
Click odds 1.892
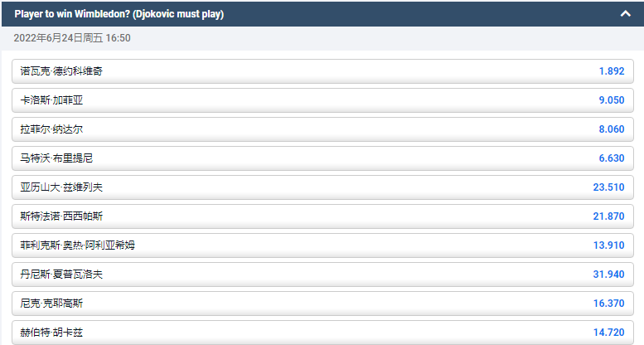611,71
